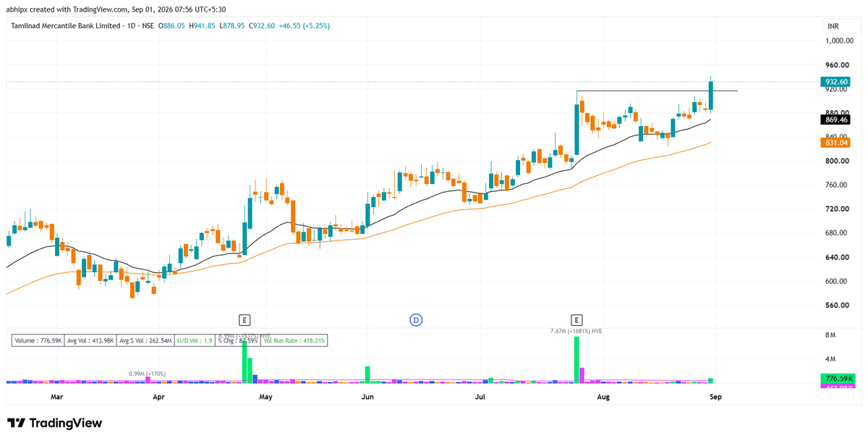
Task: Click the 680.00 price axis label
Action: click(837, 232)
